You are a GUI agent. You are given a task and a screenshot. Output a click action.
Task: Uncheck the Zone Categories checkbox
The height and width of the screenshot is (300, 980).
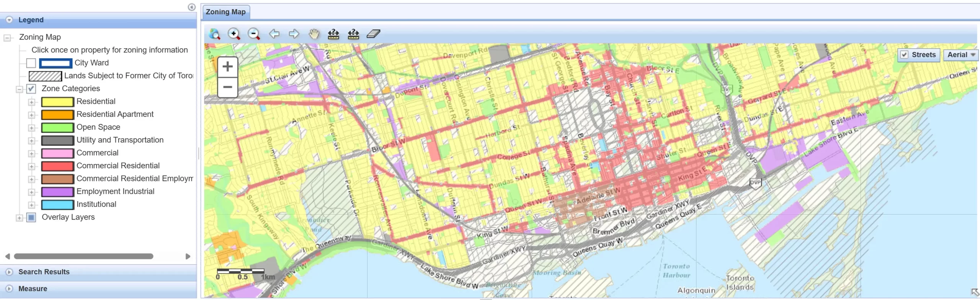pos(31,89)
